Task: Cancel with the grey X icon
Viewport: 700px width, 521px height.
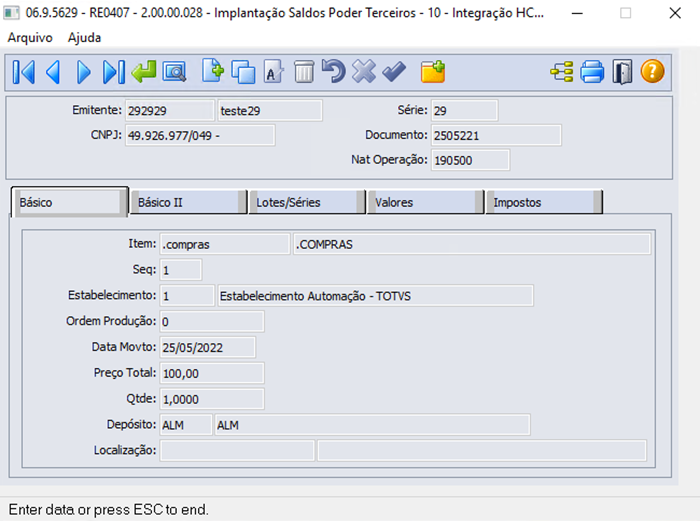Action: click(364, 71)
